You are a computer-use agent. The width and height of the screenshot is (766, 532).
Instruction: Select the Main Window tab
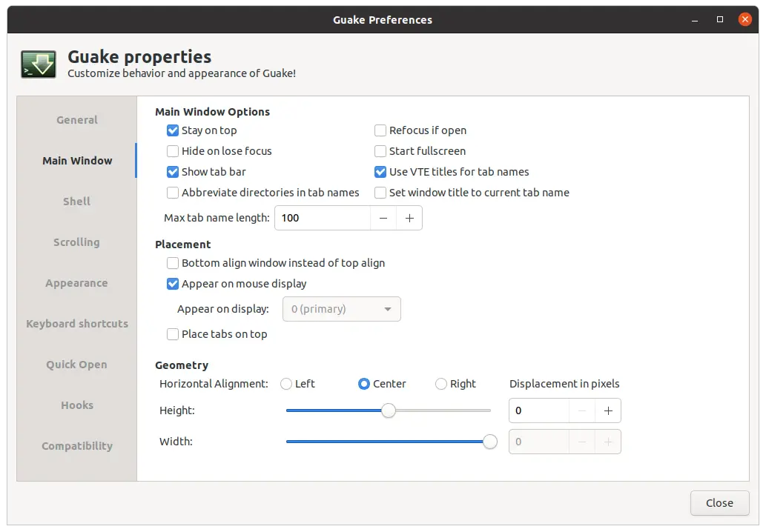(76, 161)
